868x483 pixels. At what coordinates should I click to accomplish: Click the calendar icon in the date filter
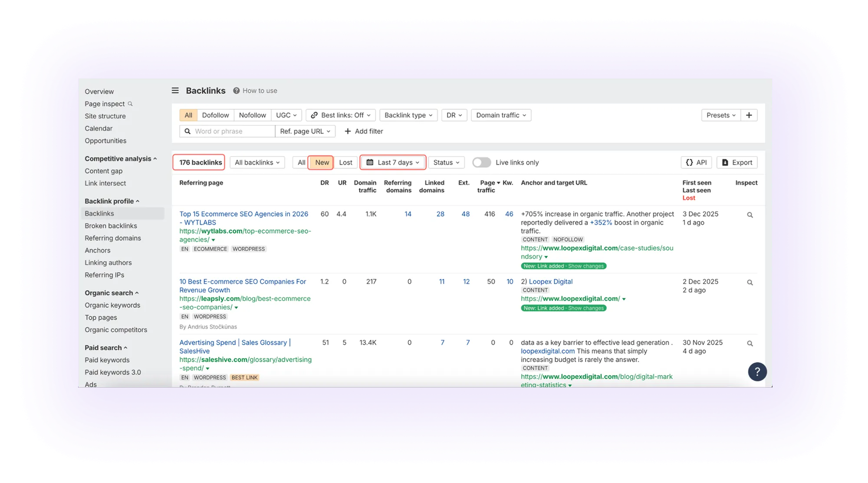click(x=370, y=162)
